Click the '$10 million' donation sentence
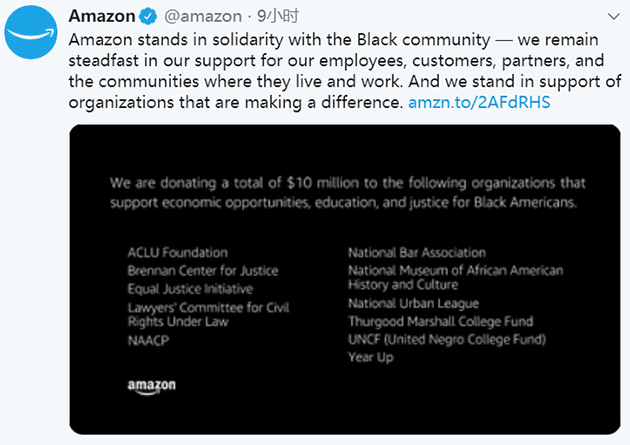 click(348, 193)
